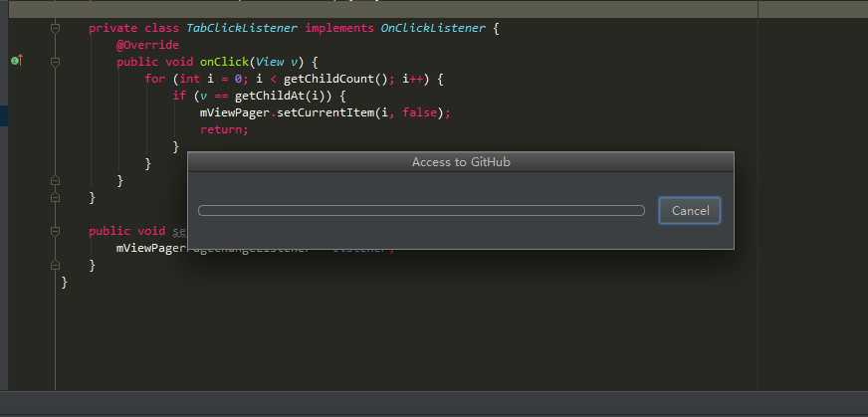Click the 'for' keyword in the loop

pyautogui.click(x=154, y=80)
